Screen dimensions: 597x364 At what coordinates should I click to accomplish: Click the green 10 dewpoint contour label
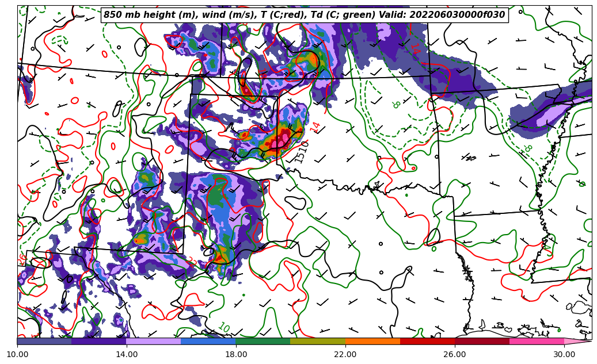pos(224,328)
